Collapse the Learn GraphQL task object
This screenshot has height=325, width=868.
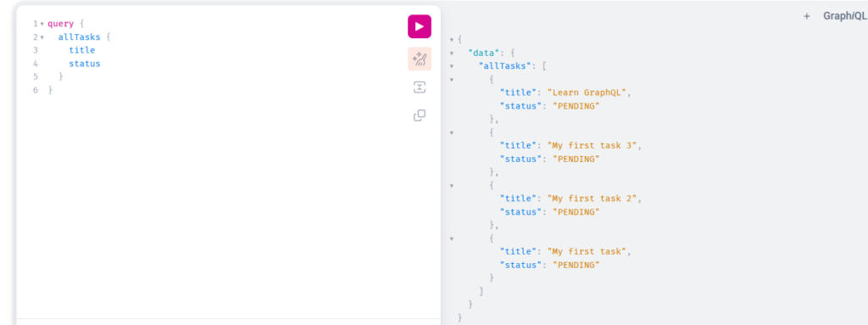pyautogui.click(x=452, y=79)
